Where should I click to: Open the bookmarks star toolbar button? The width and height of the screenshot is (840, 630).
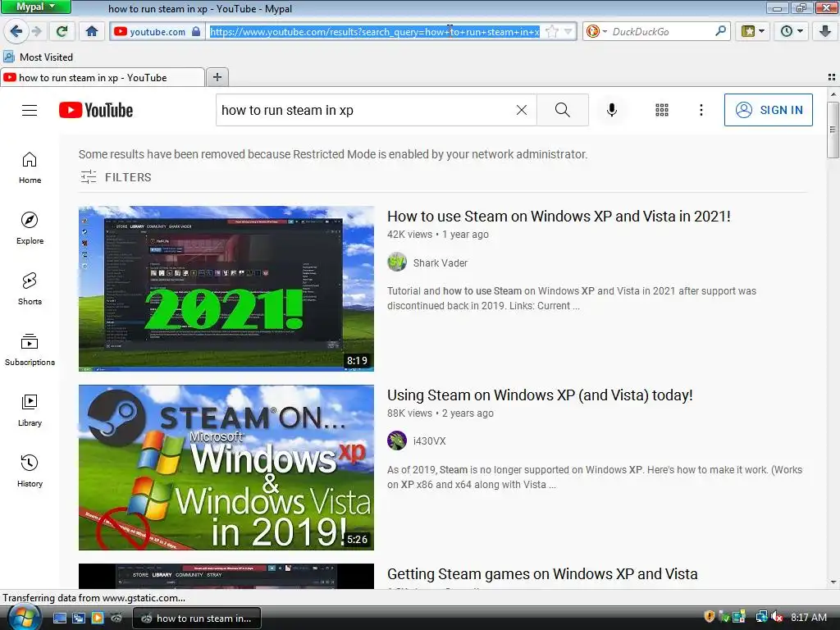[748, 32]
